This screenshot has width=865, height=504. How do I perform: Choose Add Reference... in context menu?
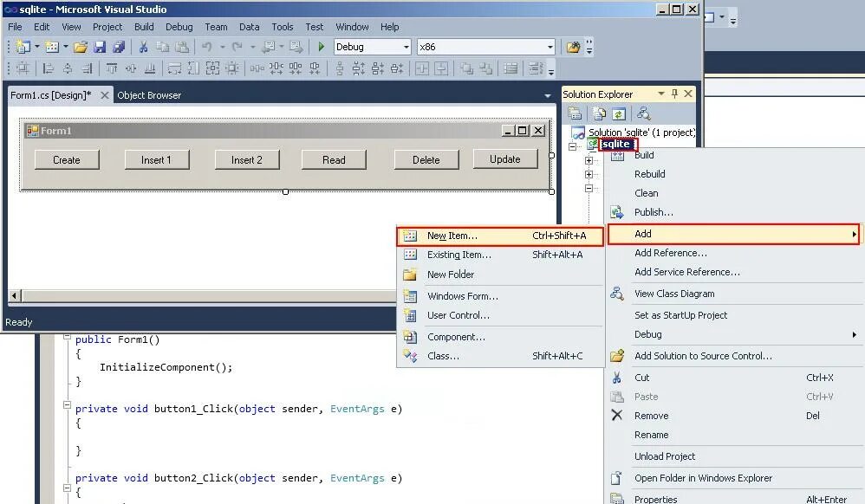pyautogui.click(x=734, y=253)
